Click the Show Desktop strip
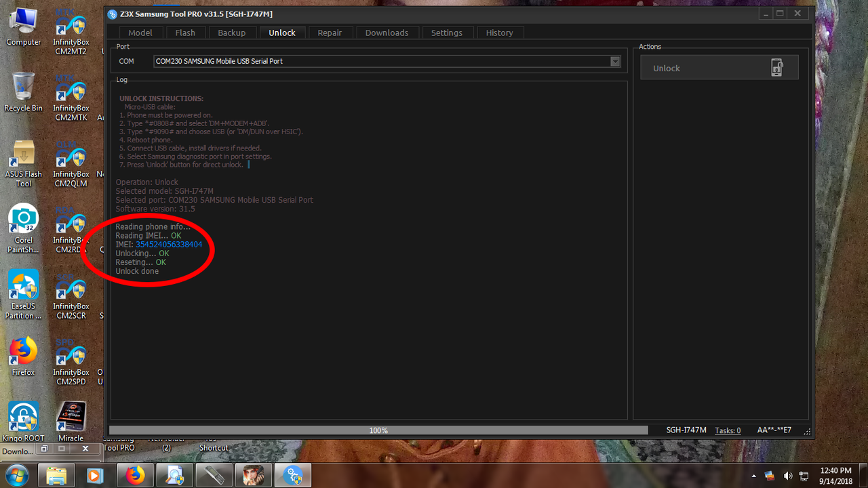This screenshot has height=488, width=868. [863, 476]
